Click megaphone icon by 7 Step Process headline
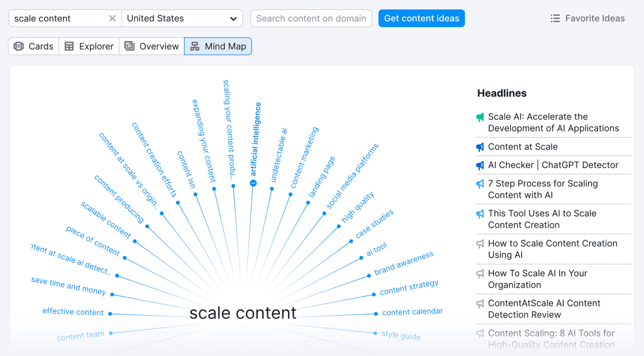The height and width of the screenshot is (356, 644). point(480,184)
